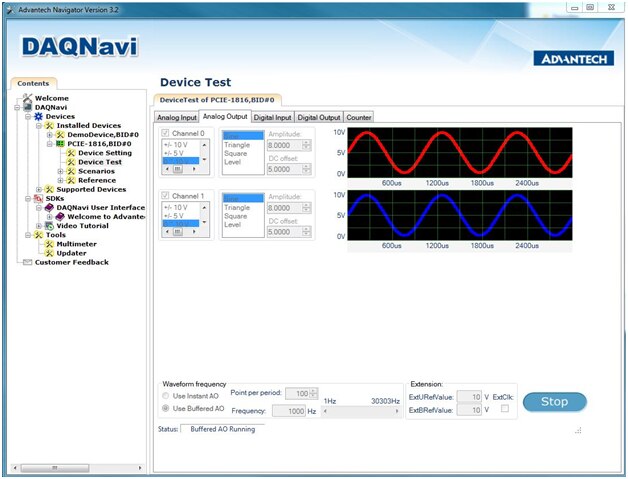Click the frequency slider right arrow
The height and width of the screenshot is (479, 628).
397,411
